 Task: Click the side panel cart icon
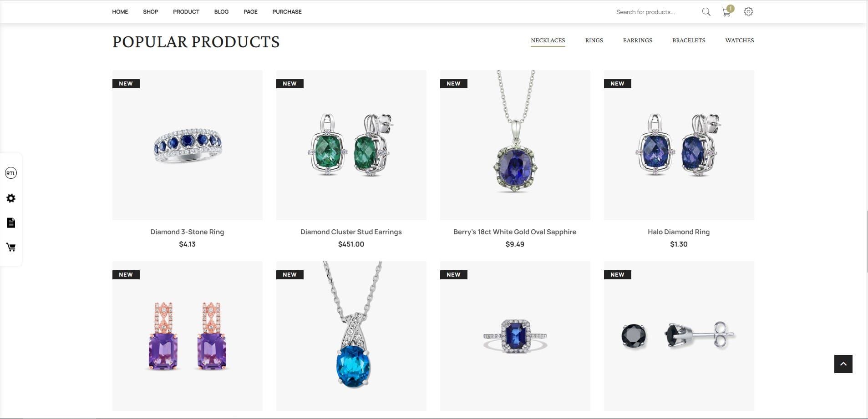[11, 247]
